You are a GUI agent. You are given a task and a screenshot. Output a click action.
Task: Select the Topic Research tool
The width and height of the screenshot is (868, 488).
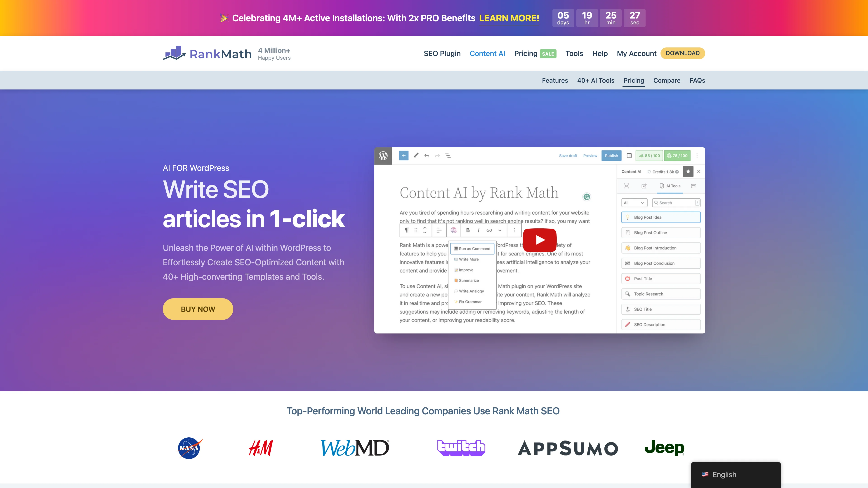[x=661, y=294]
